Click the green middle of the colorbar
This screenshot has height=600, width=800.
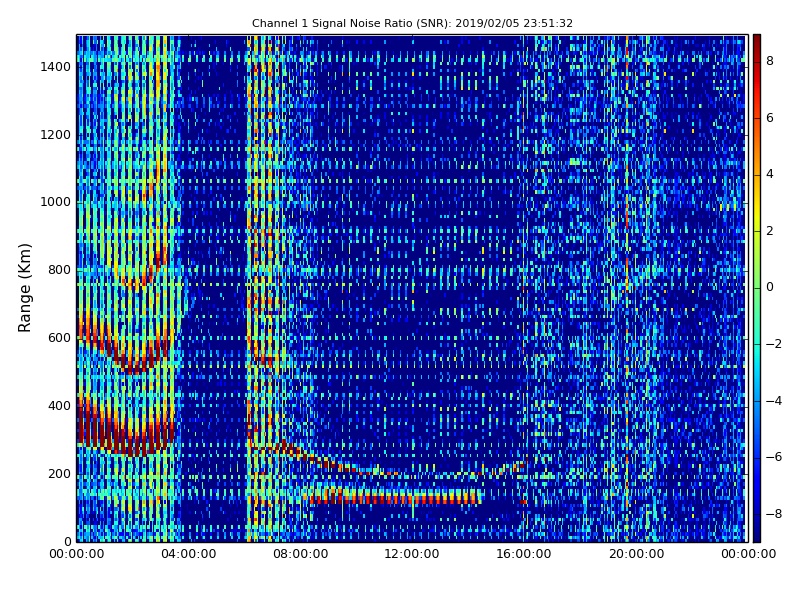point(757,288)
